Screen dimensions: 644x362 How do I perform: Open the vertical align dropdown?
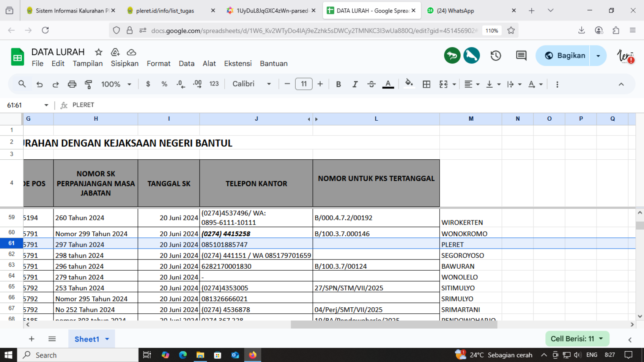click(x=493, y=84)
